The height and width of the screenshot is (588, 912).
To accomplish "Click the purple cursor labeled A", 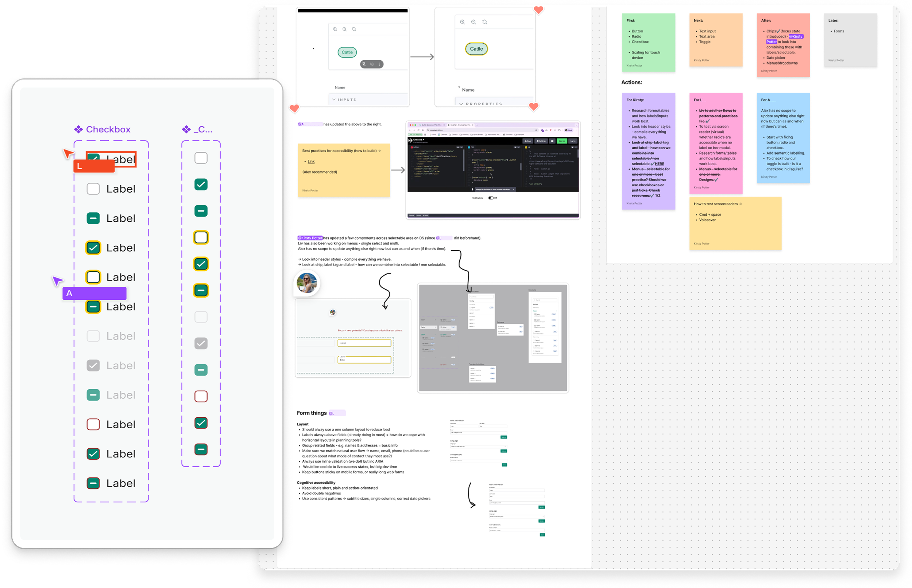I will pos(57,281).
